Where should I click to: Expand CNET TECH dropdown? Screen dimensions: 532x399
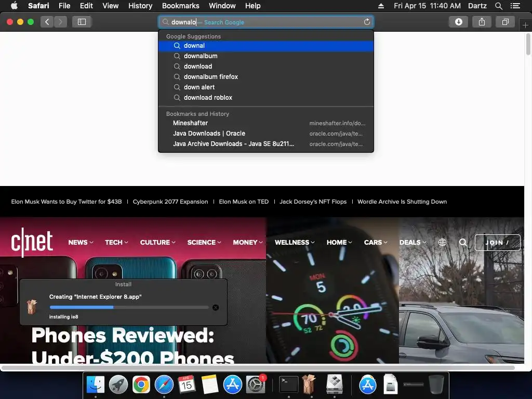click(x=116, y=242)
